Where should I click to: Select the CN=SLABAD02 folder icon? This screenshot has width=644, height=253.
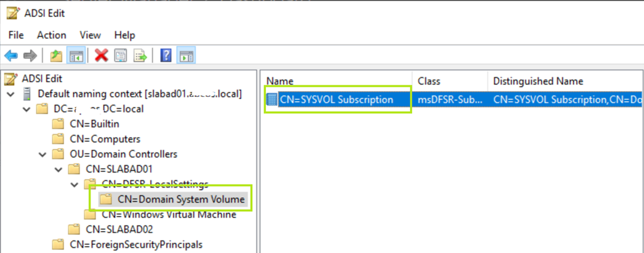(x=75, y=229)
